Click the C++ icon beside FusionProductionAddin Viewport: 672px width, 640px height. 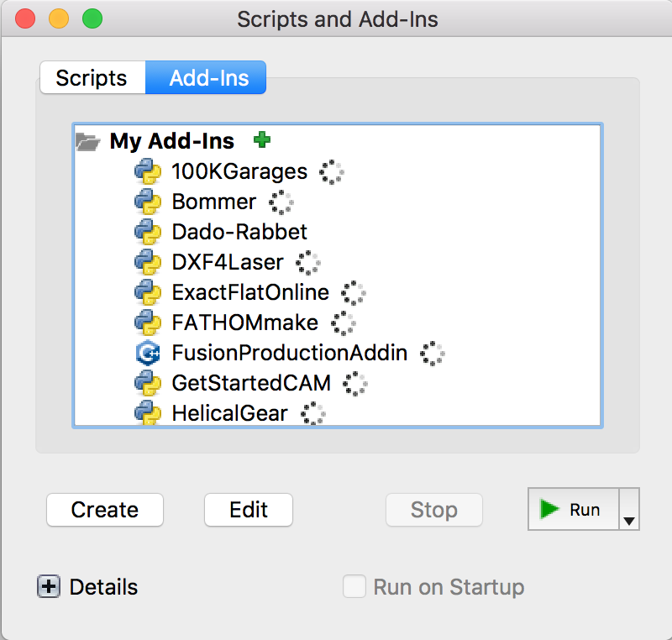coord(148,353)
